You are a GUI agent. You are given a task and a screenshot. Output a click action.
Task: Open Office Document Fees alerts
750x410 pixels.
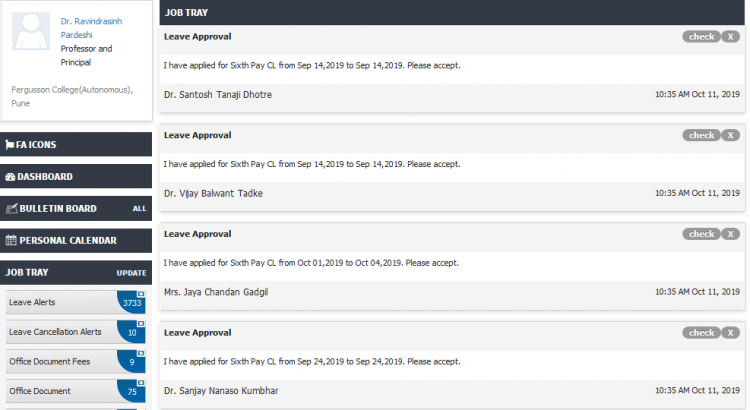click(x=76, y=362)
